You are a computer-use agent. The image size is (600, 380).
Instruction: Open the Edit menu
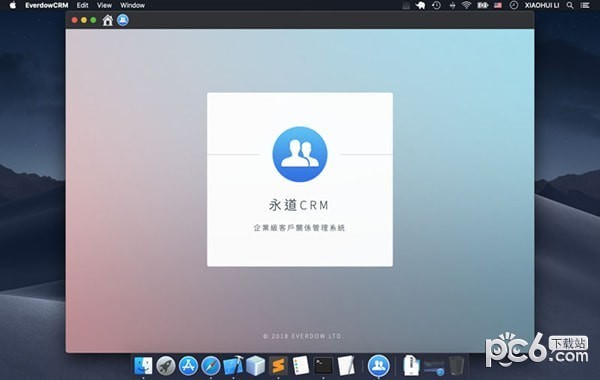(82, 5)
